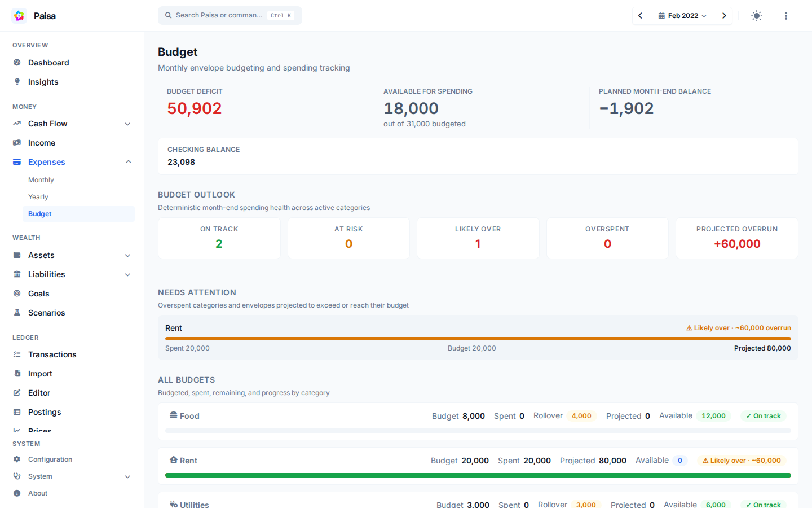Toggle light/dark theme with sun icon

757,16
